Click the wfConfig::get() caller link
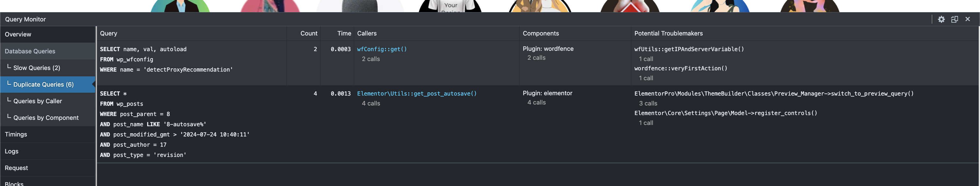 coord(382,49)
